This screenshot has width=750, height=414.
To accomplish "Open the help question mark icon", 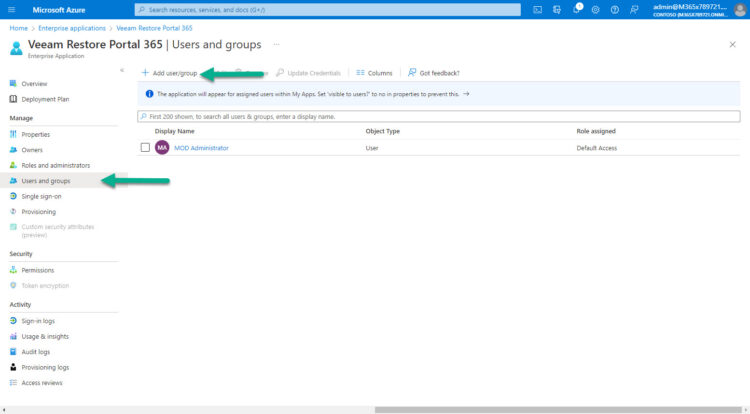I will 615,10.
